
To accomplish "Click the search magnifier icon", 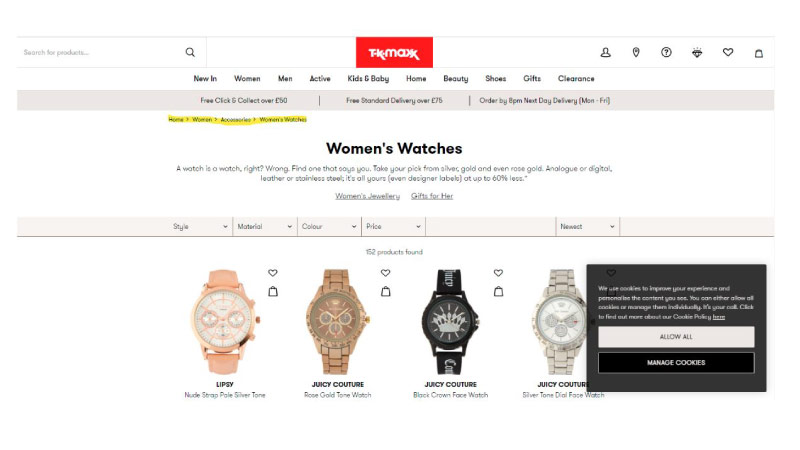I will 190,52.
